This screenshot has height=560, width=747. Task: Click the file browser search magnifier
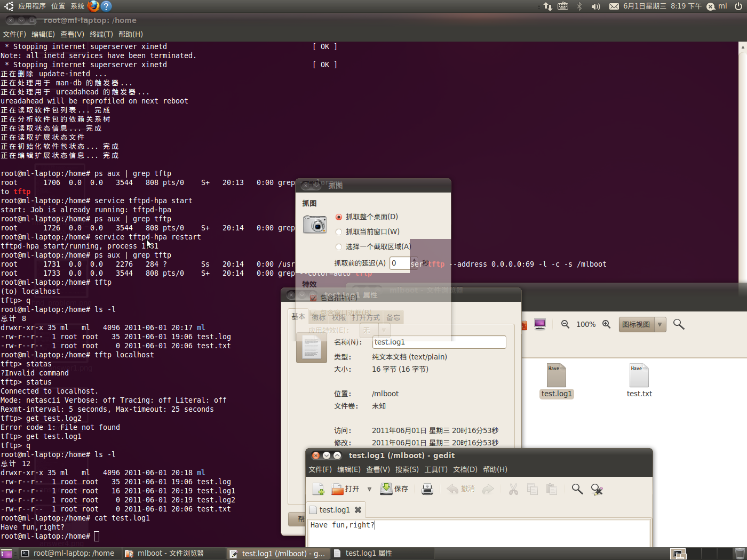pyautogui.click(x=679, y=324)
